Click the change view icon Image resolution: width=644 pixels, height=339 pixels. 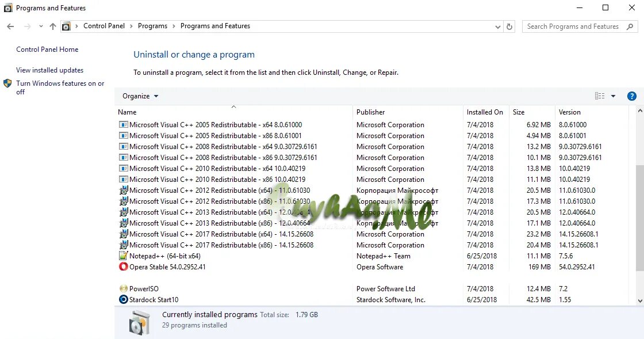click(600, 96)
